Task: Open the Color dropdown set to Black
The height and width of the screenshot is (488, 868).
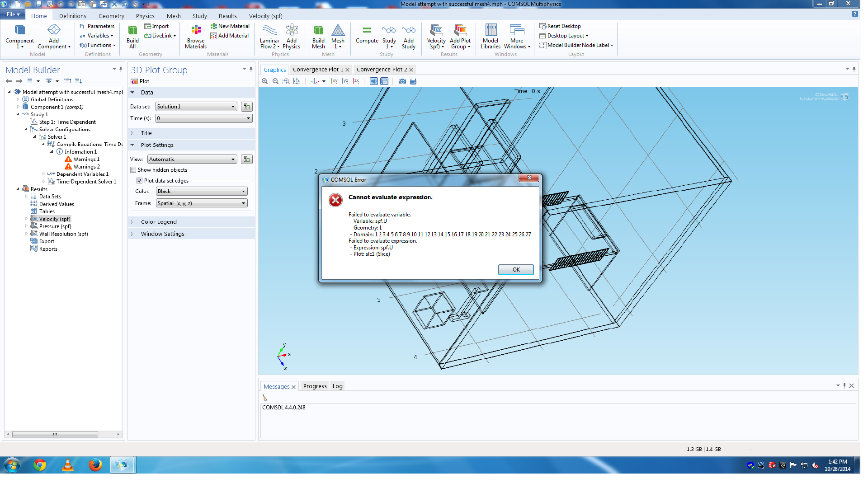Action: (202, 192)
